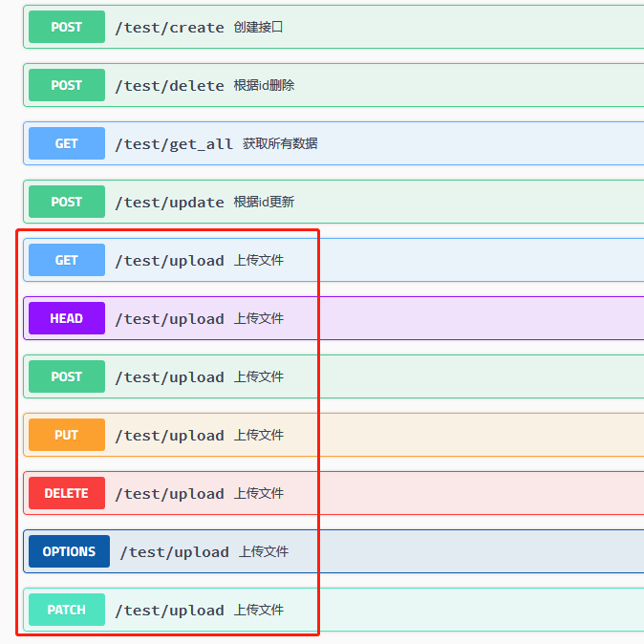Expand the /test/get_all endpoint path
Viewport: 644px width, 644px height.
(x=173, y=144)
